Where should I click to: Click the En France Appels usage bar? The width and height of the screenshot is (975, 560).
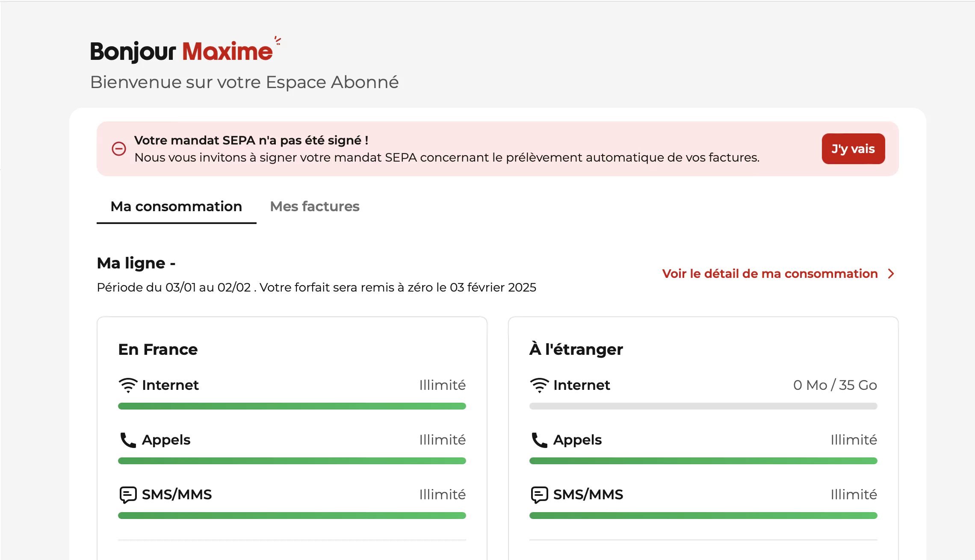click(292, 461)
